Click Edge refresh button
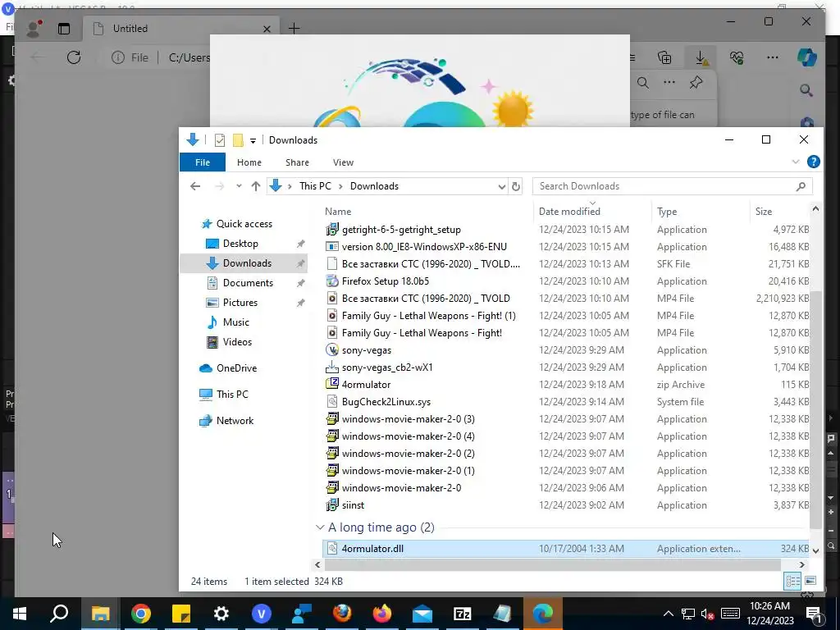The image size is (840, 630). coord(74,57)
